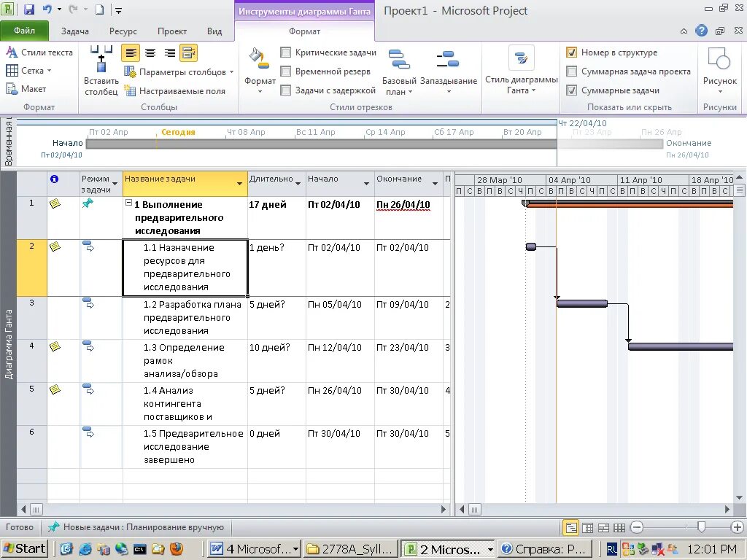The height and width of the screenshot is (560, 747).
Task: Open the Макет layout tool
Action: 26,89
